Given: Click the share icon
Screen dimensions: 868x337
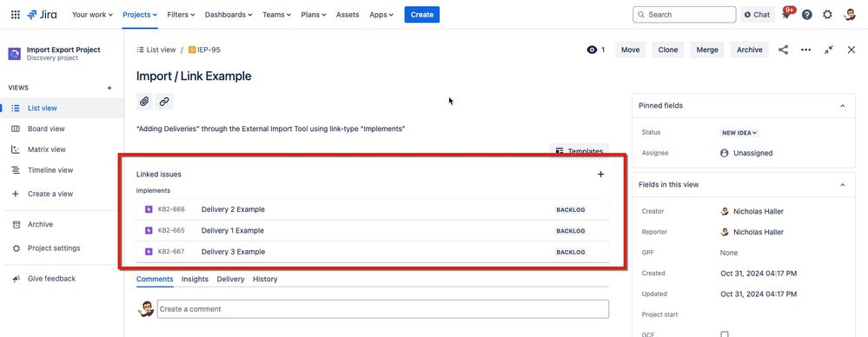Looking at the screenshot, I should click(784, 50).
